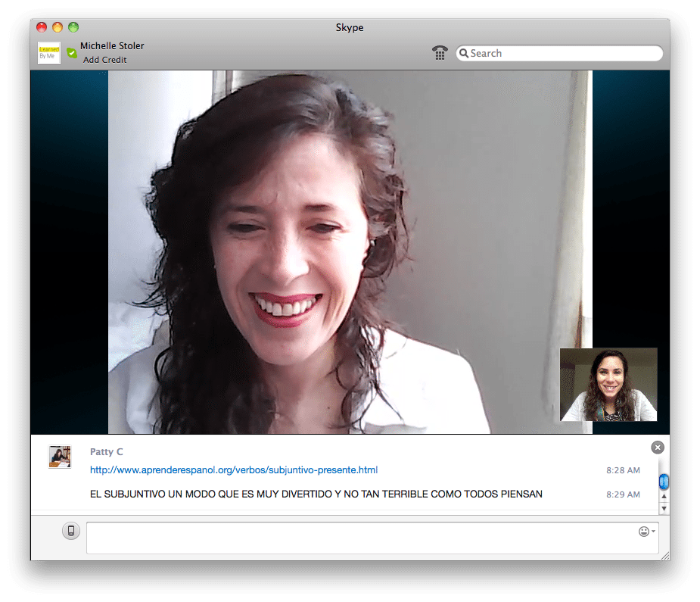Click the chat scrollbar up arrow

click(x=664, y=497)
